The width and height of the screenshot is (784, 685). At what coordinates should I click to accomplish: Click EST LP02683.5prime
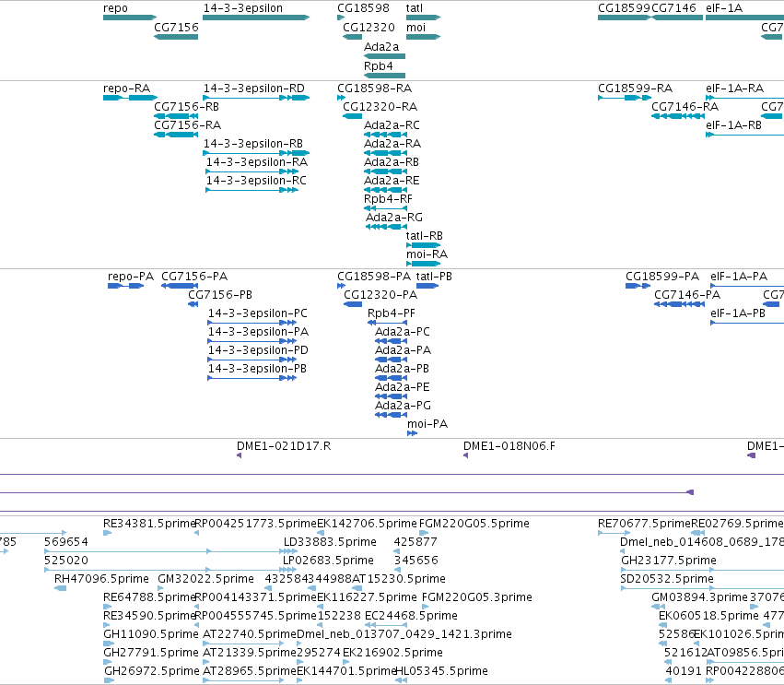pyautogui.click(x=329, y=561)
